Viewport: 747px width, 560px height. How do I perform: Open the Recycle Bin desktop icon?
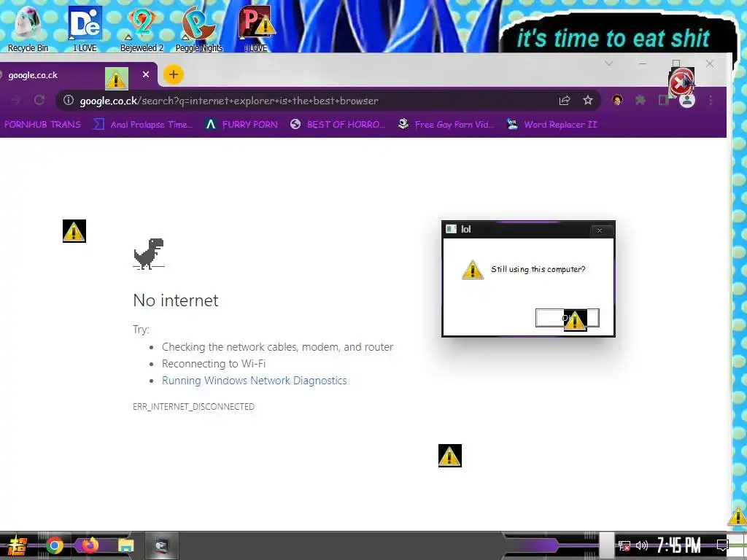click(x=28, y=28)
